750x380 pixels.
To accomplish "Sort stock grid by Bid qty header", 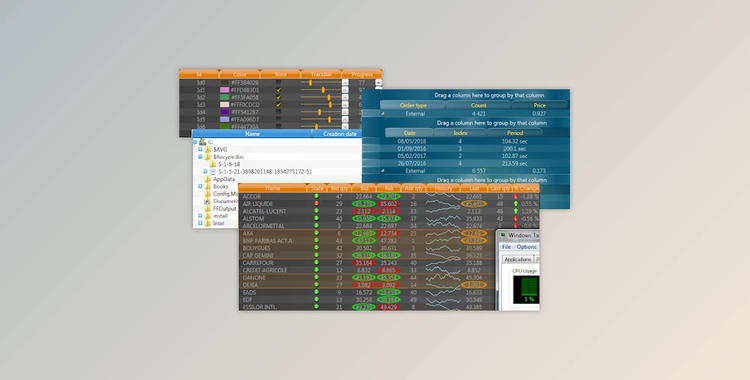I will click(339, 189).
